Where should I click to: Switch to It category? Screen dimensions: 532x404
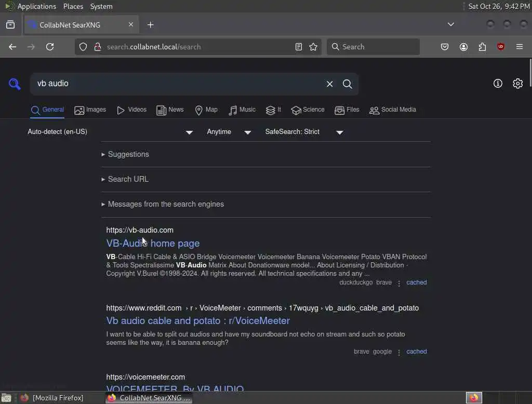(x=273, y=110)
